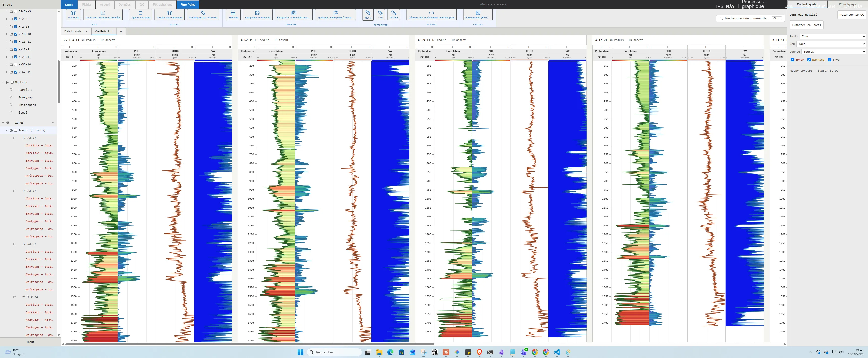Uncheck the X-29-11 well checkbox
Viewport: 868px width, 358px height.
point(15,57)
